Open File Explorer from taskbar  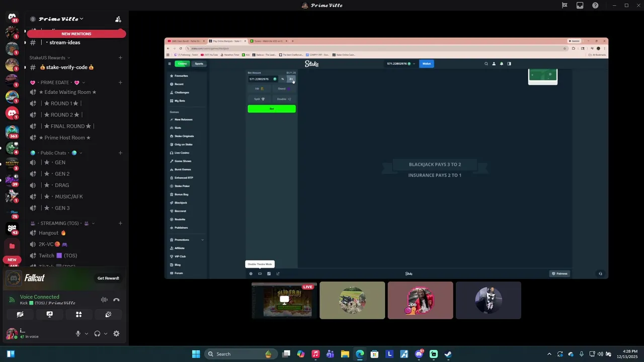pyautogui.click(x=345, y=354)
